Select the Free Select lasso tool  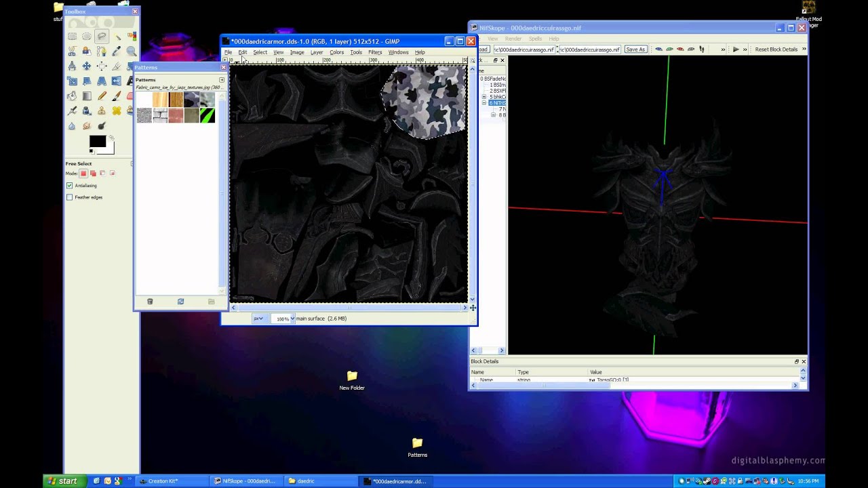pyautogui.click(x=102, y=37)
